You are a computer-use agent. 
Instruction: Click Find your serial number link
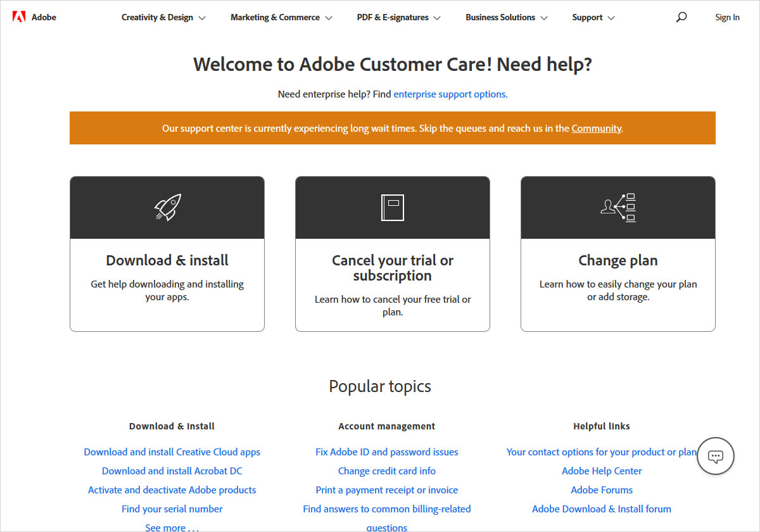172,509
